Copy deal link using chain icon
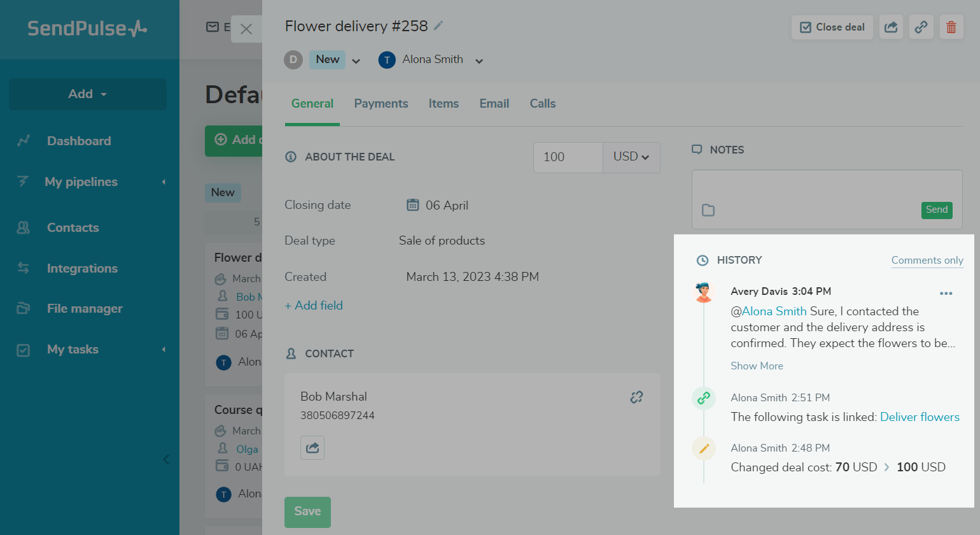This screenshot has width=980, height=535. (x=921, y=27)
